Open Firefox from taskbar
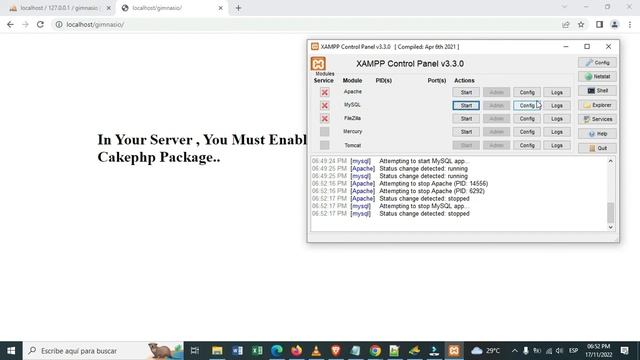 (296, 351)
